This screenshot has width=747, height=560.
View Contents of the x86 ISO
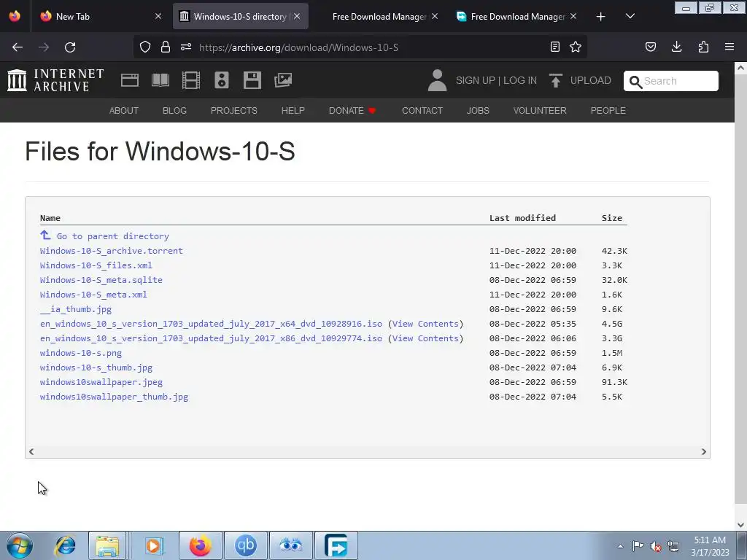[425, 338]
